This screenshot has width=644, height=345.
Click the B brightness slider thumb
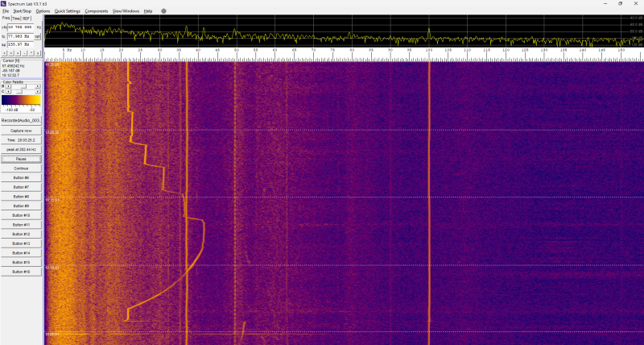tap(24, 86)
